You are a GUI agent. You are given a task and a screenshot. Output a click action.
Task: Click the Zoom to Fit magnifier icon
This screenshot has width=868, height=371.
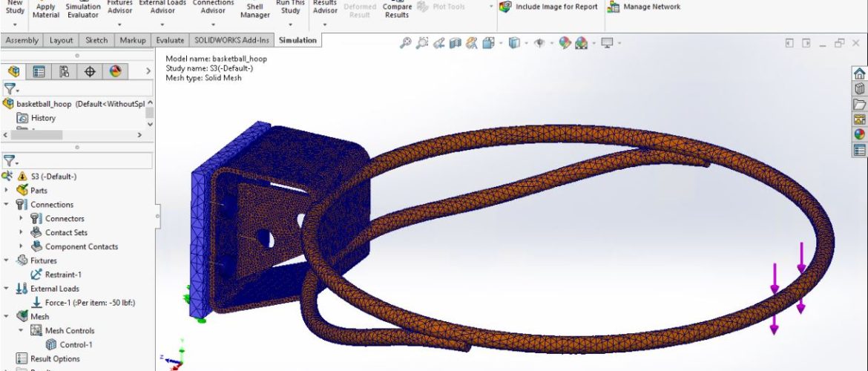(x=406, y=44)
